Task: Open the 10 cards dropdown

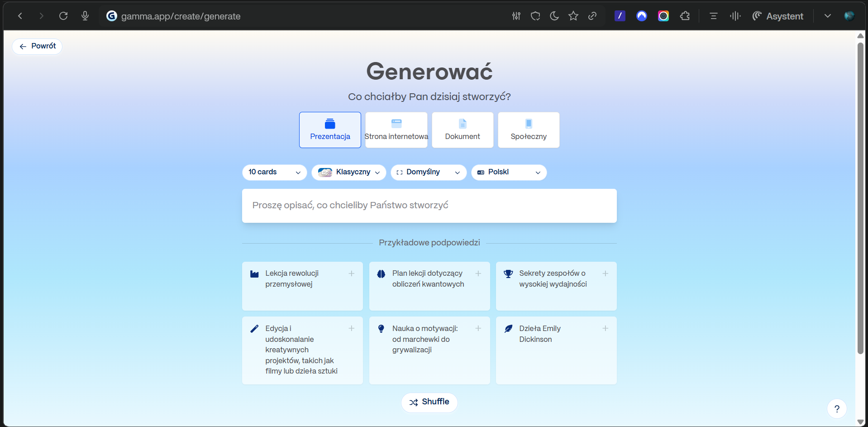Action: (x=275, y=172)
